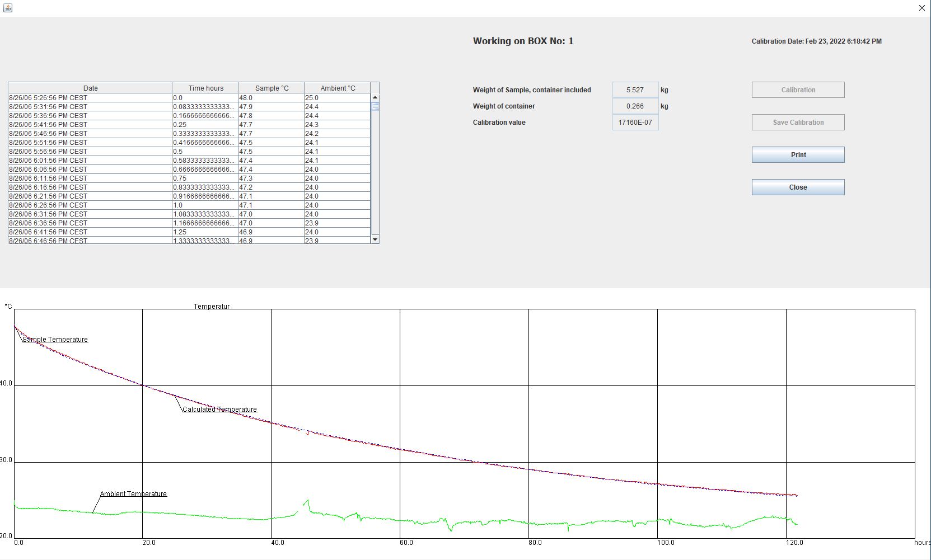Image resolution: width=931 pixels, height=560 pixels.
Task: Click the time cell showing 0.75
Action: point(205,178)
